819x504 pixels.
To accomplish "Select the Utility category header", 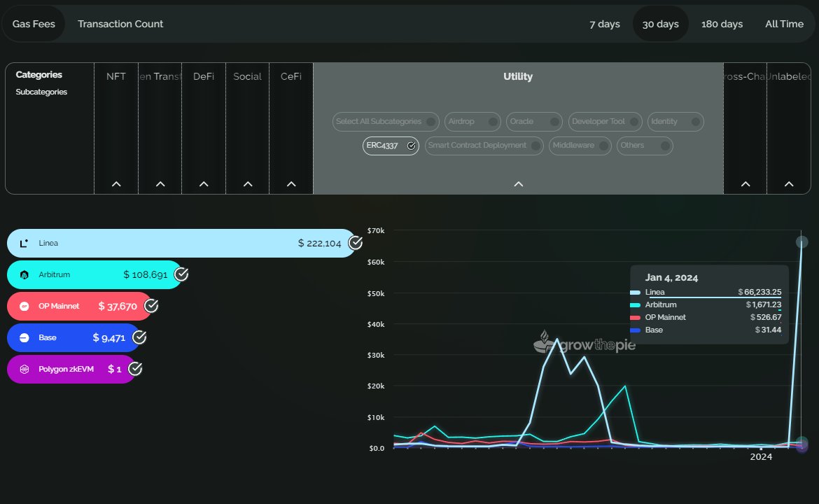I will point(518,76).
